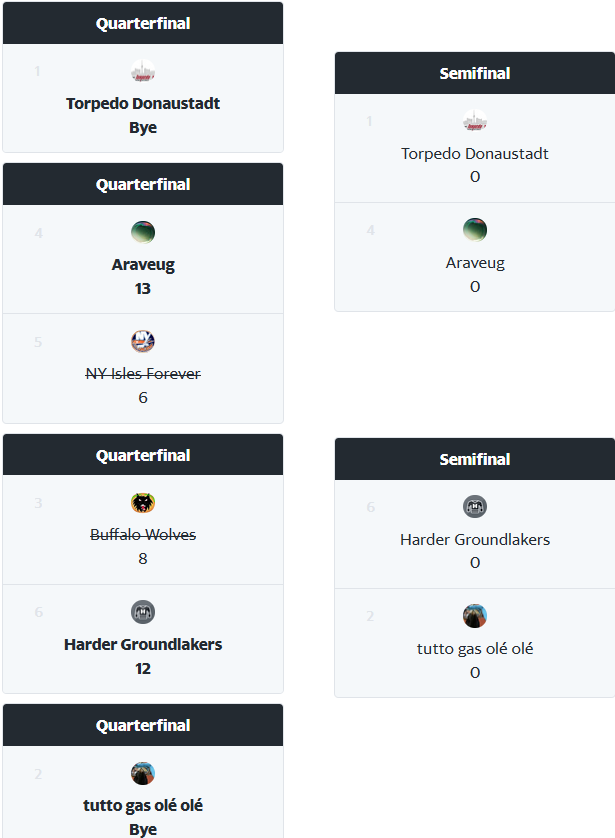Click Araveug's score of 13
615x838 pixels.
tap(143, 289)
